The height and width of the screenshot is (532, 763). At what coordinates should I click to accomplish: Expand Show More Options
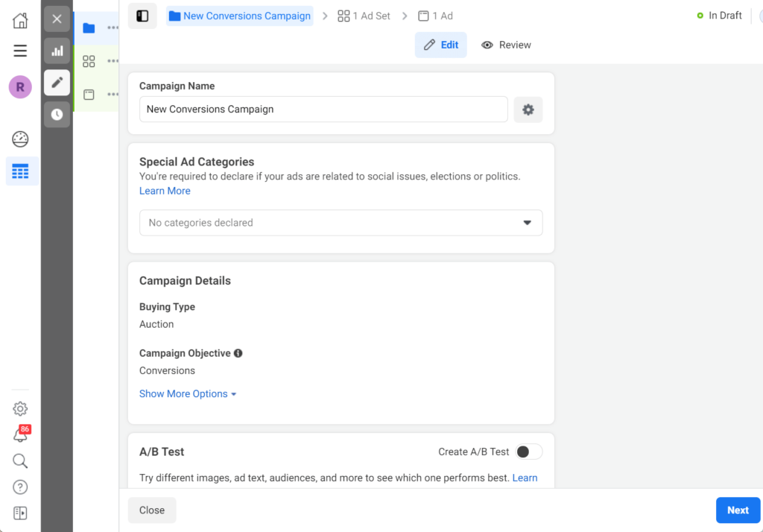pyautogui.click(x=188, y=393)
